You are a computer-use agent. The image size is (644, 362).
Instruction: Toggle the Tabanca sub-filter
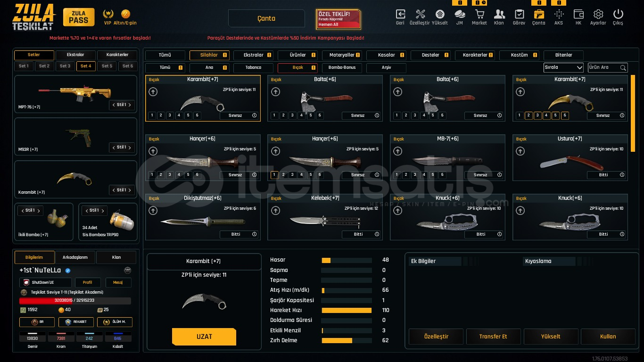(x=254, y=67)
